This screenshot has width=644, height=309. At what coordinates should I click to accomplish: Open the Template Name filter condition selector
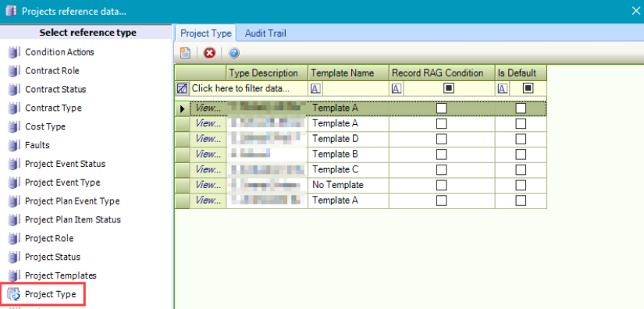pyautogui.click(x=315, y=88)
